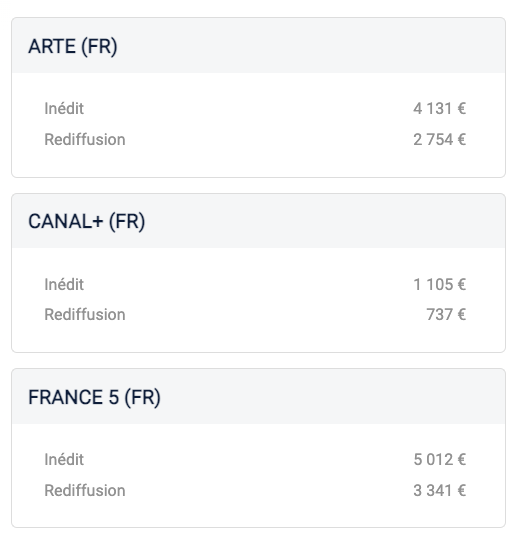Select the 737 € amount

446,314
